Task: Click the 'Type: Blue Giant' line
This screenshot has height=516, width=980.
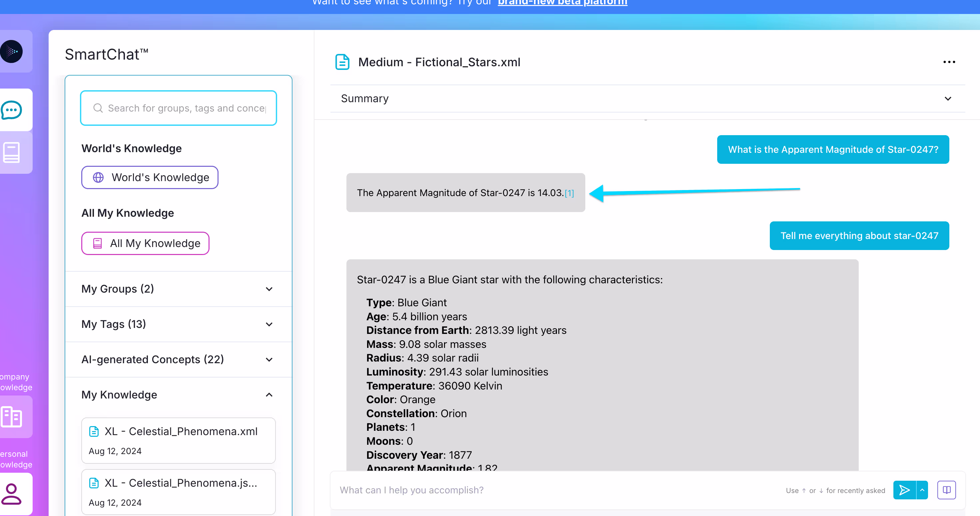Action: (406, 303)
